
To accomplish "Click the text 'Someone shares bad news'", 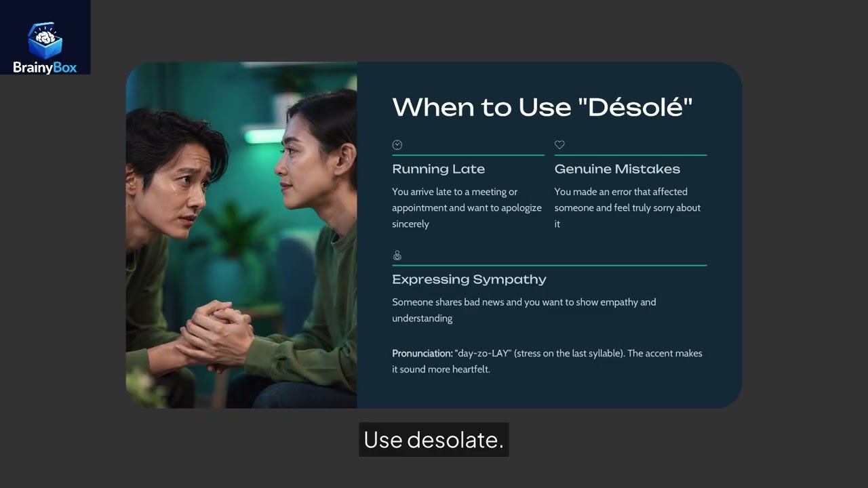I will pos(446,302).
